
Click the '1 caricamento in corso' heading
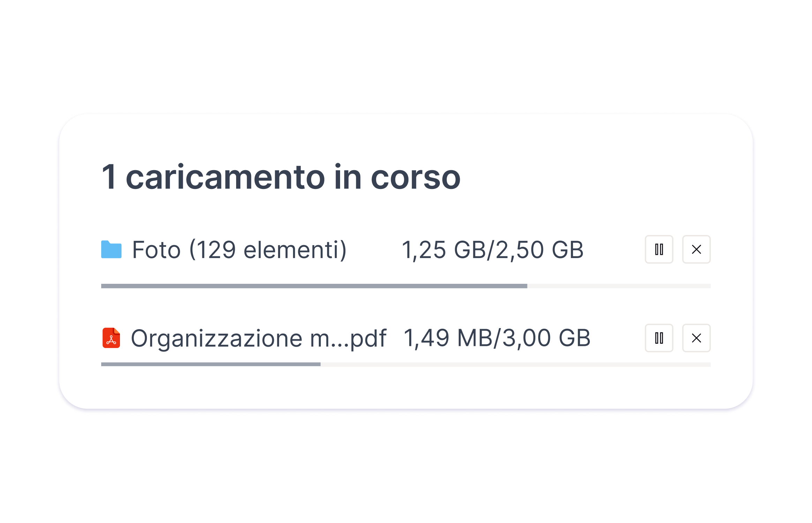coord(281,177)
